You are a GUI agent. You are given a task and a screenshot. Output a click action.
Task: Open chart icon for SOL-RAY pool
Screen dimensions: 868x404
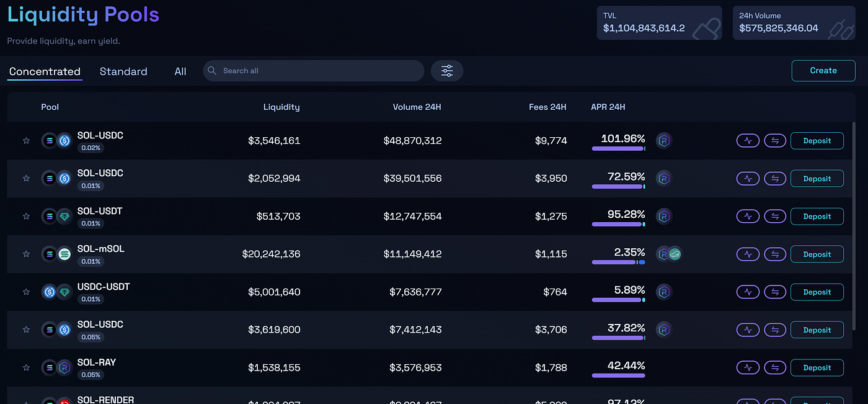(x=748, y=368)
